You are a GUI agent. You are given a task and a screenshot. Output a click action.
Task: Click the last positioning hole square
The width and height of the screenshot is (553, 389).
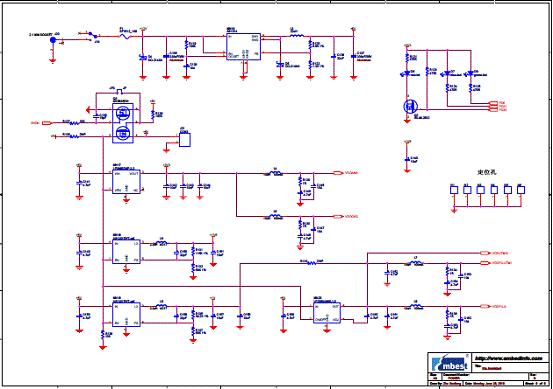pyautogui.click(x=521, y=190)
